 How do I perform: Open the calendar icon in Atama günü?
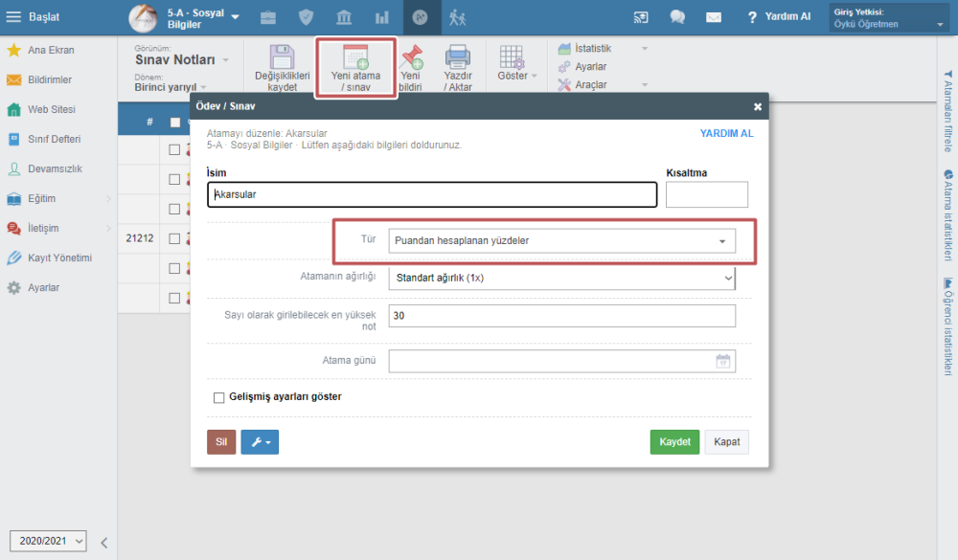click(722, 361)
